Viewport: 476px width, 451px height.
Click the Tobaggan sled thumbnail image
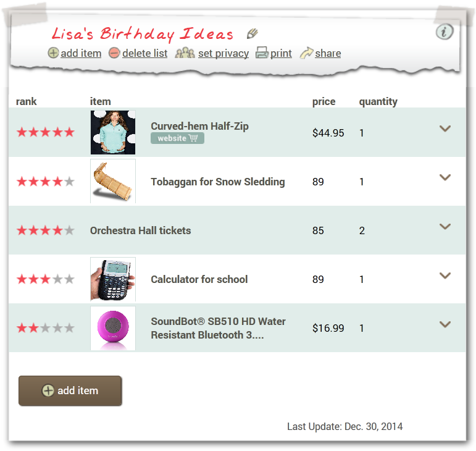113,181
